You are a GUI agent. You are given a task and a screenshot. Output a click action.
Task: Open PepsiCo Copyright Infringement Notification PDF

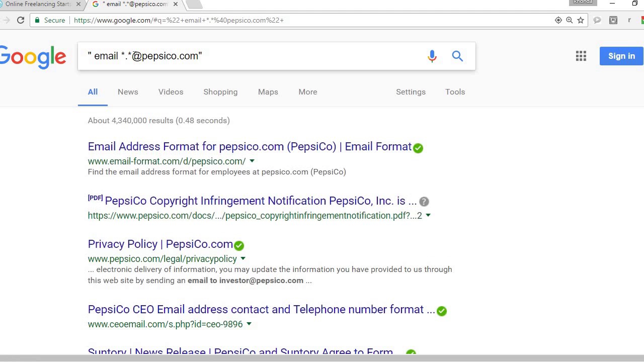coord(261,201)
